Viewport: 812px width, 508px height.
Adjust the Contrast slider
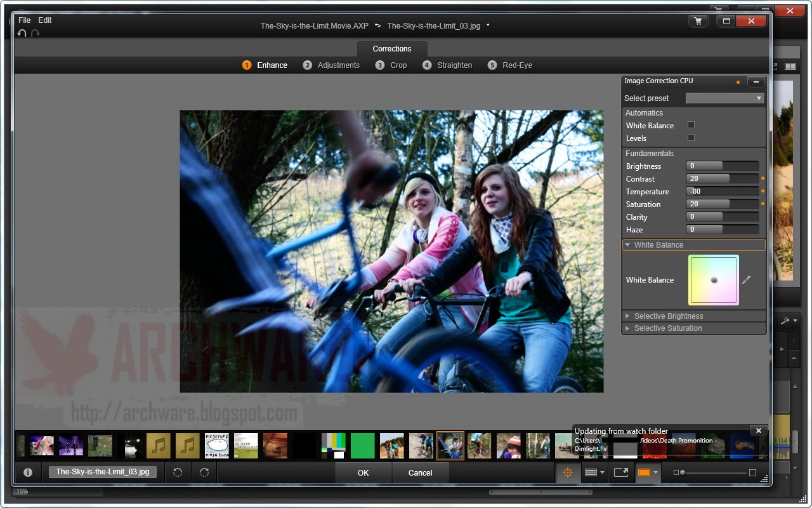(723, 178)
